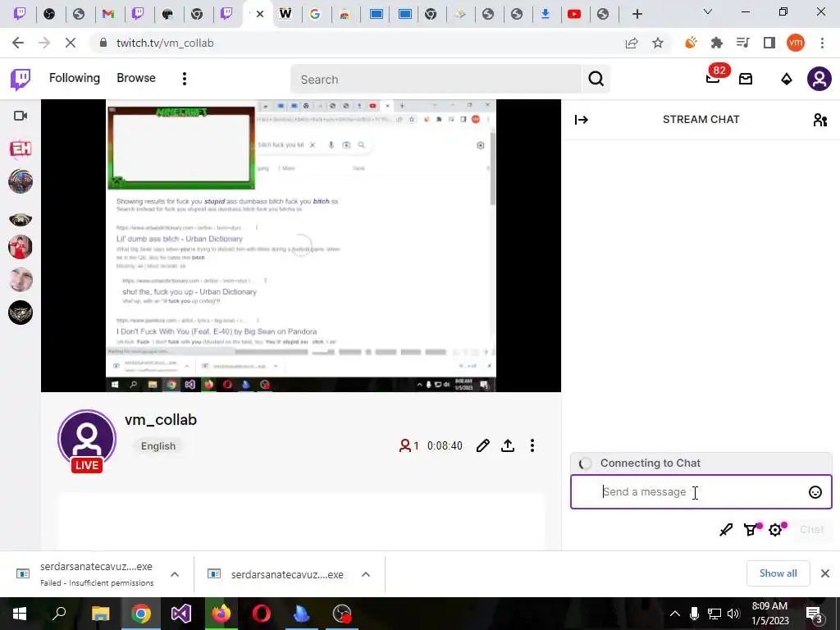Click the moderator sword icon

[x=726, y=530]
